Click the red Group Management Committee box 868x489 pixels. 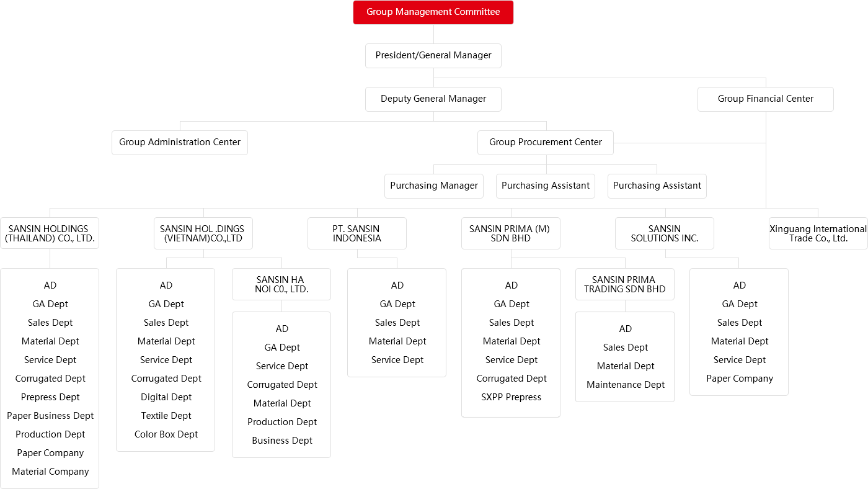(433, 12)
